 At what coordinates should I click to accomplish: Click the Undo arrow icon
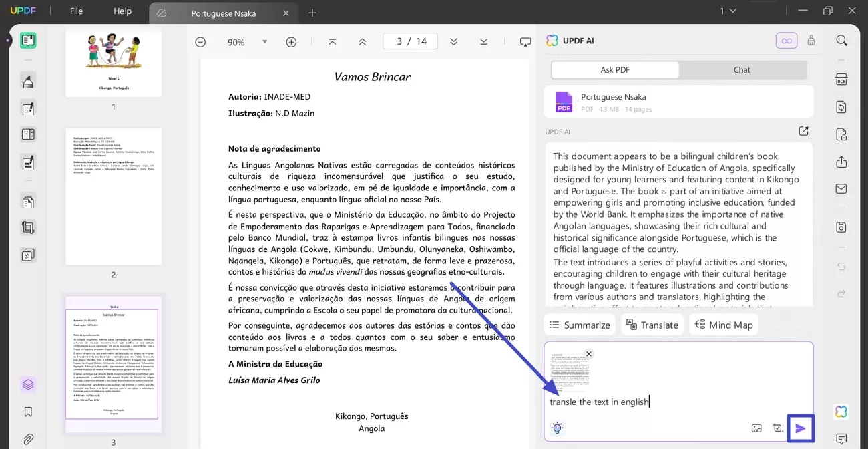pyautogui.click(x=841, y=267)
